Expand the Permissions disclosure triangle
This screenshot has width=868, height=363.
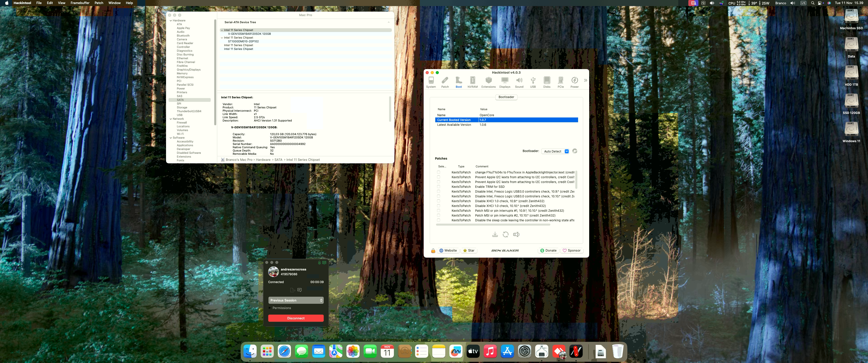click(x=270, y=308)
